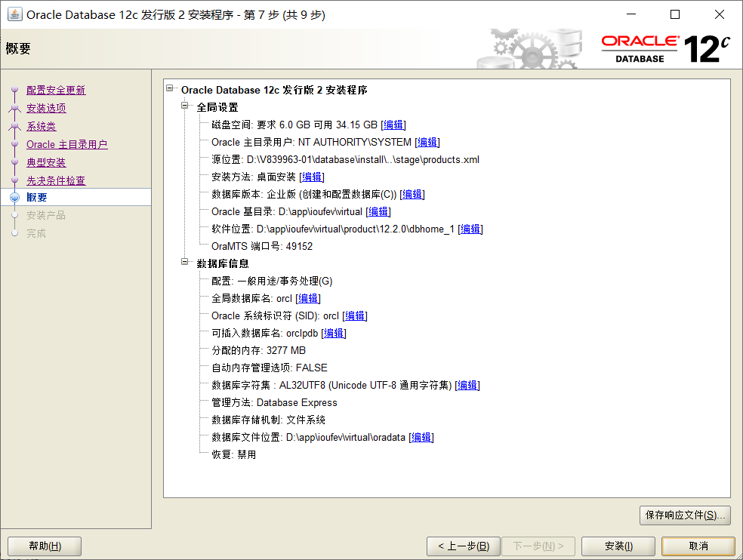Image resolution: width=743 pixels, height=560 pixels.
Task: Select the 管理方法: Database Express row
Action: tap(274, 403)
